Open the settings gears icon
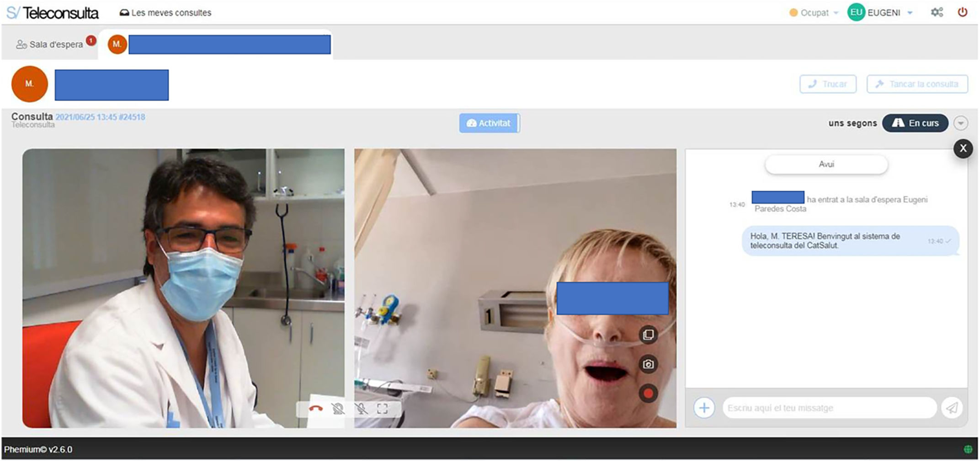This screenshot has height=463, width=980. (937, 12)
